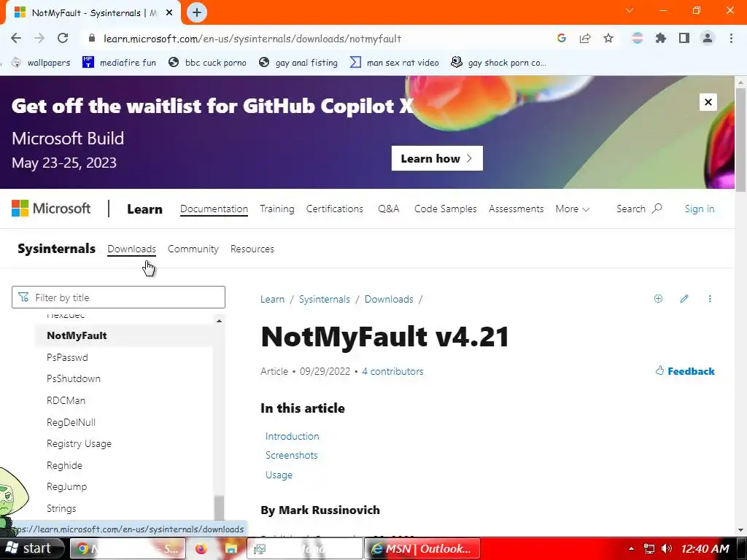The width and height of the screenshot is (747, 560).
Task: Open the Extensions puzzle icon
Action: (x=661, y=38)
